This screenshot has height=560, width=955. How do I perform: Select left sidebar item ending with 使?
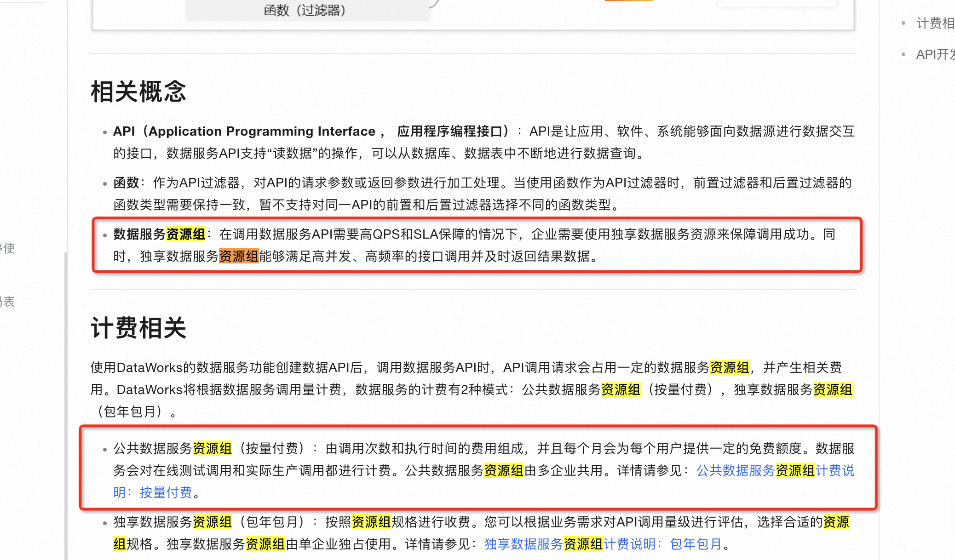(8, 248)
